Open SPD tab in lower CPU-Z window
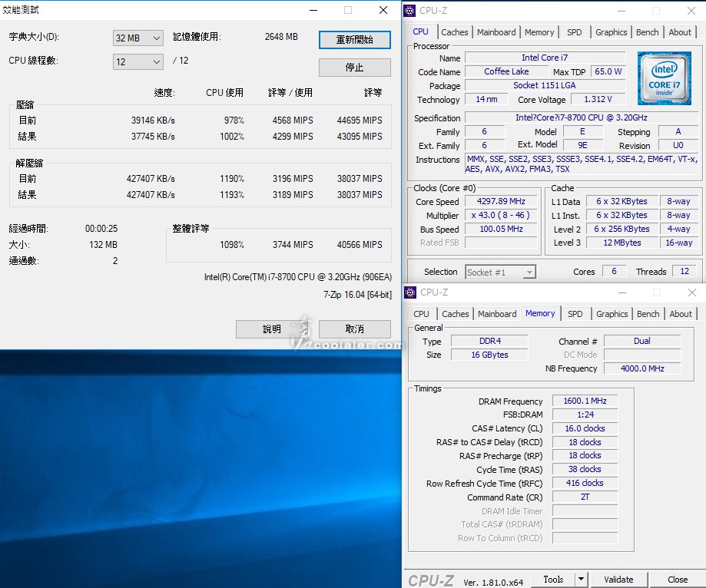The width and height of the screenshot is (706, 588). click(x=575, y=314)
